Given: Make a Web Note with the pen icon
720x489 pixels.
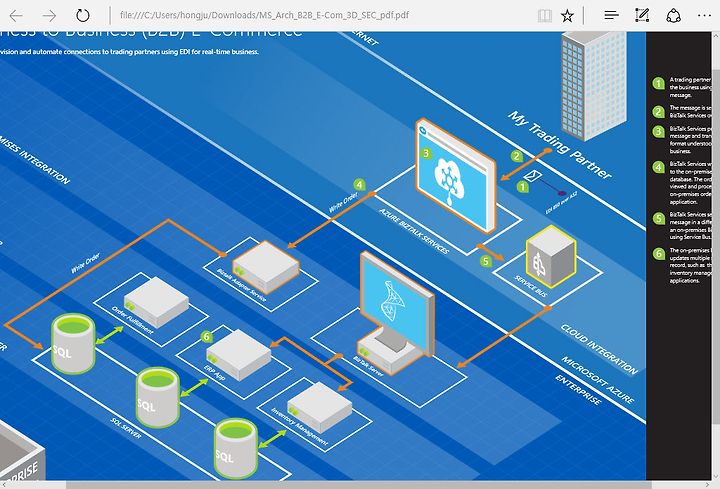Looking at the screenshot, I should pyautogui.click(x=642, y=15).
